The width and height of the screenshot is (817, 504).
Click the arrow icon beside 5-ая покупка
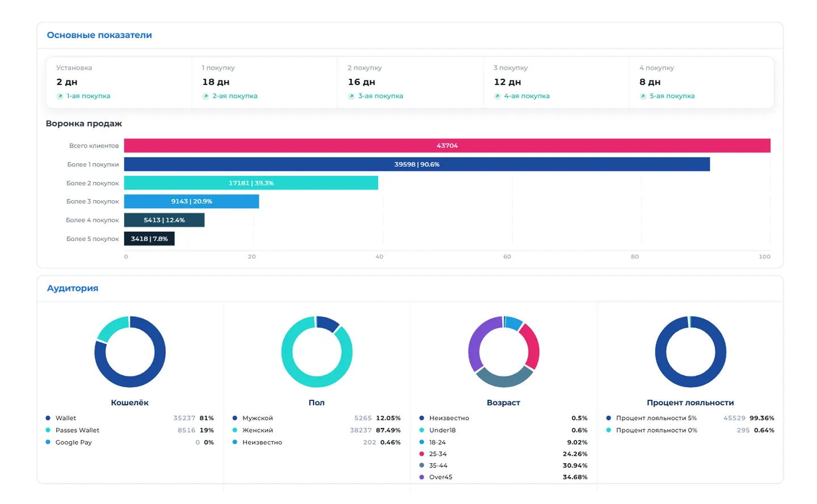coord(643,96)
